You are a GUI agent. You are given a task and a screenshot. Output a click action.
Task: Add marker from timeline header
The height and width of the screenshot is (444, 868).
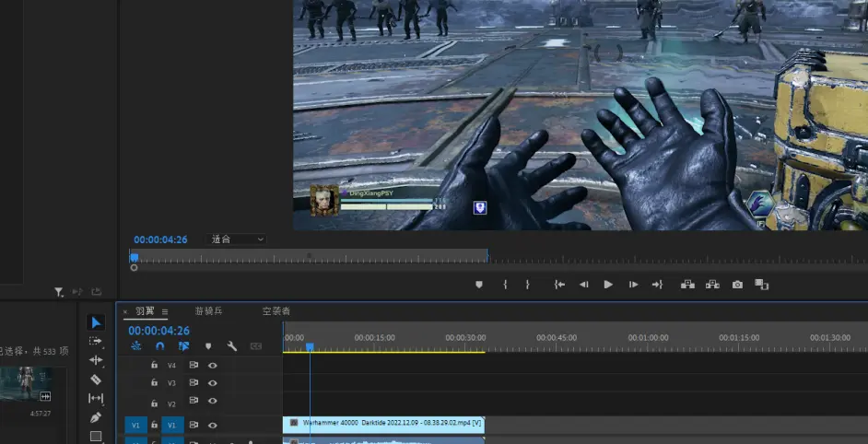208,346
